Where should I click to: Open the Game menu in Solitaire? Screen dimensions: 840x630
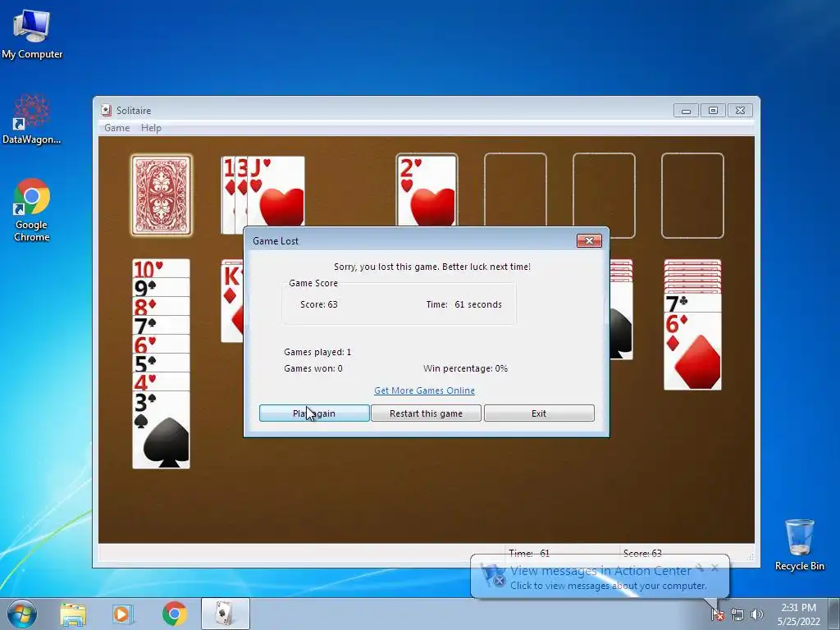pos(116,128)
